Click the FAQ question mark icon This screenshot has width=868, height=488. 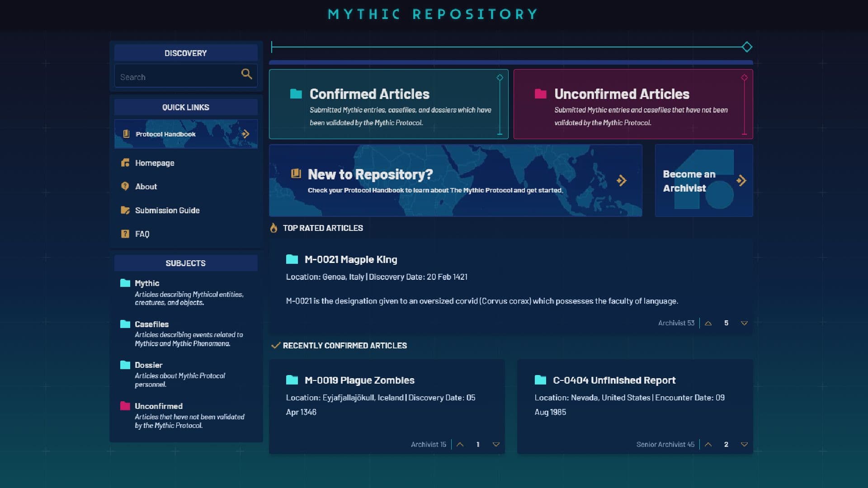(125, 234)
